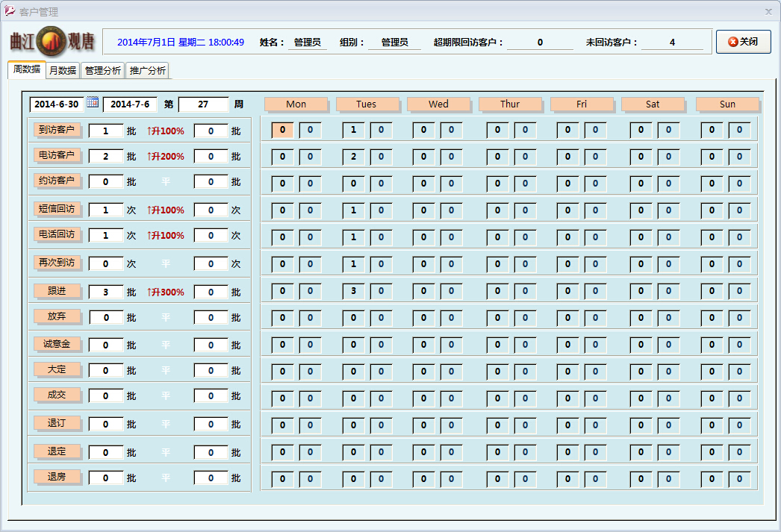Click the 短信回访 weekly total field

[x=105, y=210]
